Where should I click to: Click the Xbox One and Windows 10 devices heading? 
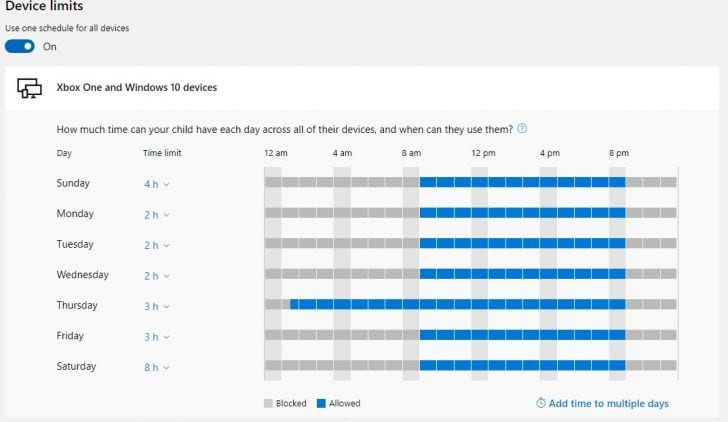[136, 87]
